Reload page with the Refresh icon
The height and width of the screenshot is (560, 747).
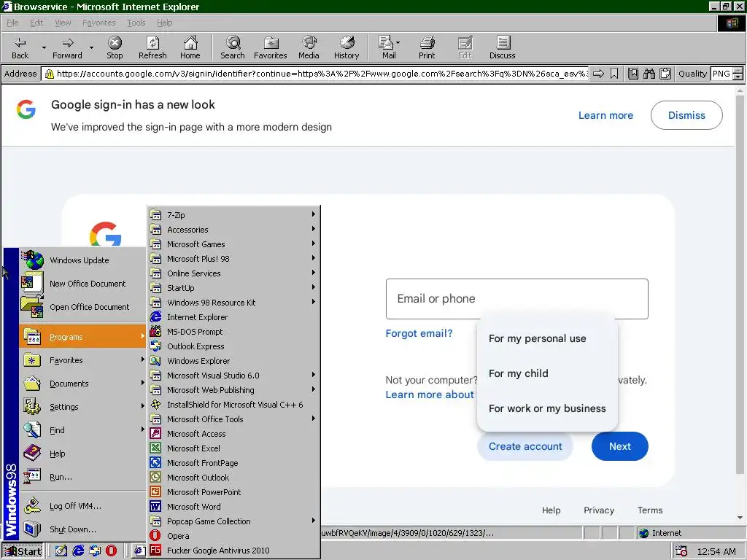point(152,47)
